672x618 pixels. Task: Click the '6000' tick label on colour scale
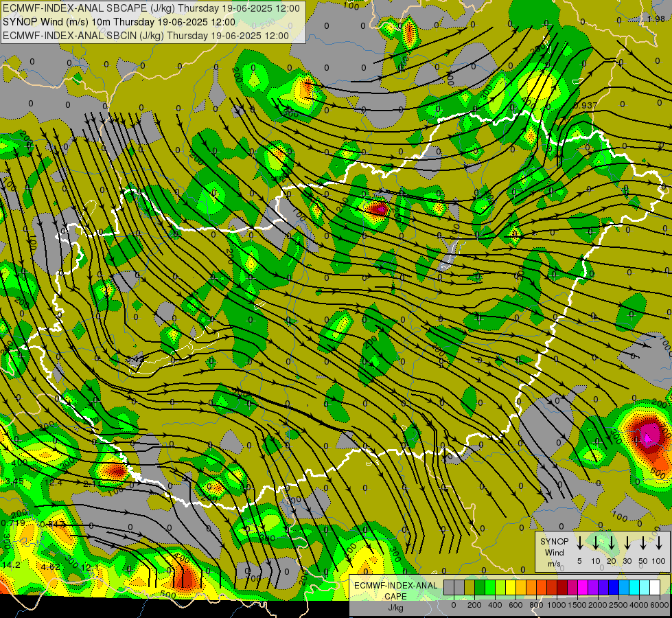(x=659, y=605)
